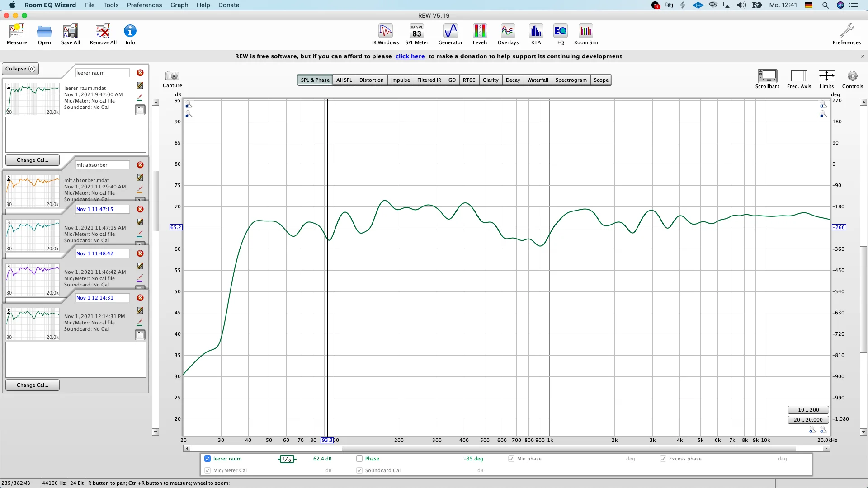Screen dimensions: 868x488
Task: Click the donation 'click here' link
Action: click(410, 56)
